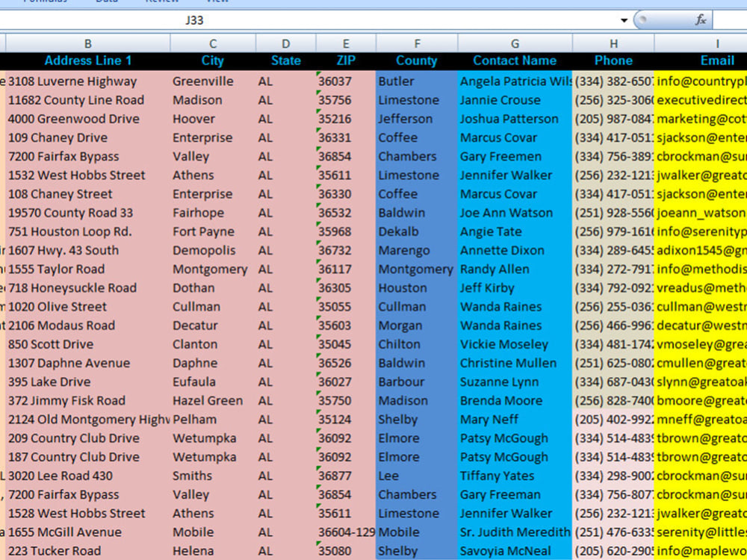Click the ZIP header cell
This screenshot has height=560, width=747.
[346, 61]
